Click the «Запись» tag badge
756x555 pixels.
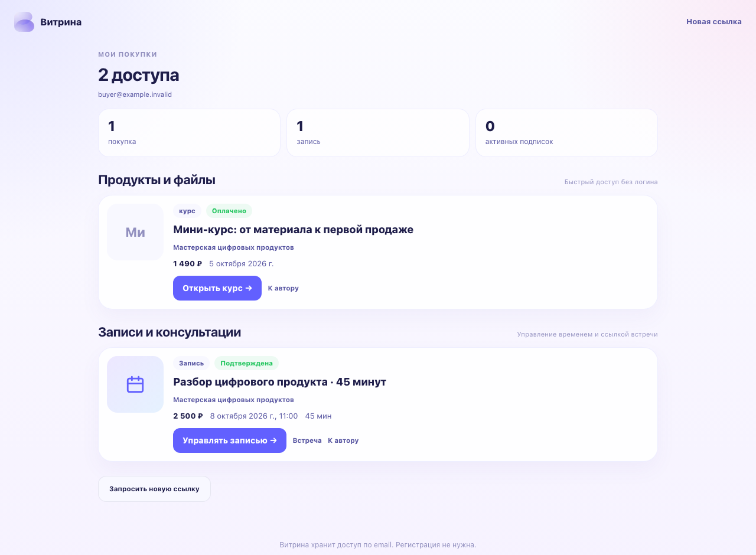point(191,363)
